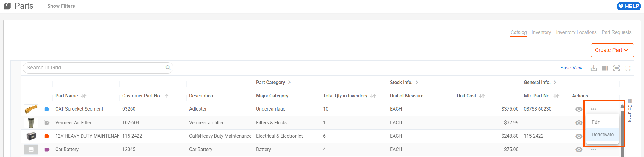Click the download export icon in grid toolbar
Screen dimensions: 644x157
(x=594, y=68)
